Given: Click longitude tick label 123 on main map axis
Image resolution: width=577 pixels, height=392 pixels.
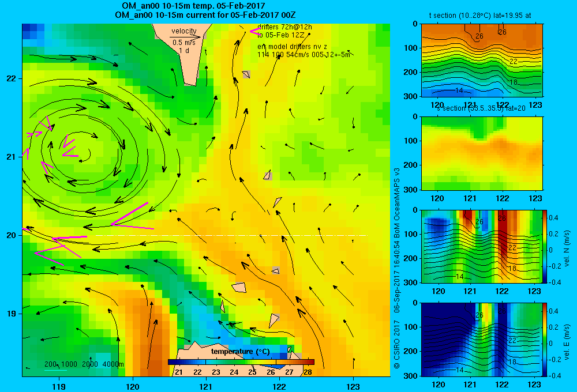Looking at the screenshot, I should pyautogui.click(x=353, y=386).
